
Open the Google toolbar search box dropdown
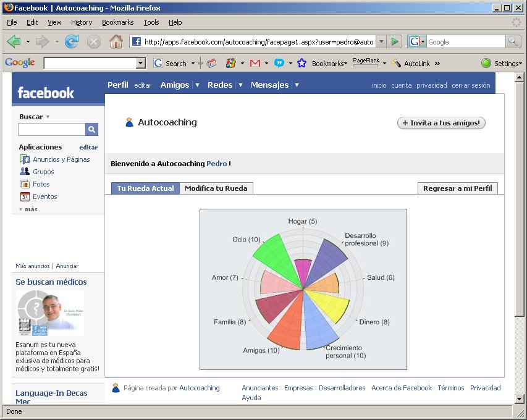pos(141,63)
